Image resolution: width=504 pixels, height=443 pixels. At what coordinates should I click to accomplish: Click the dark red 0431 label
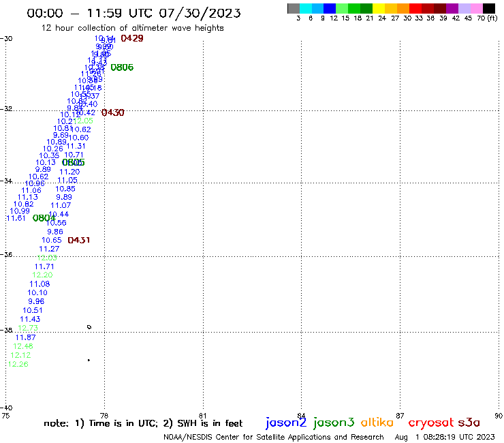(79, 241)
